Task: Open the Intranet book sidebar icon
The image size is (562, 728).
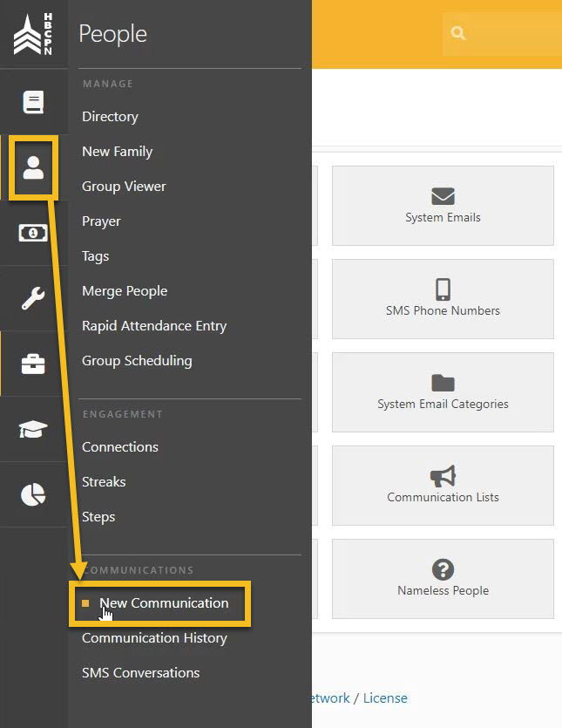Action: point(33,102)
